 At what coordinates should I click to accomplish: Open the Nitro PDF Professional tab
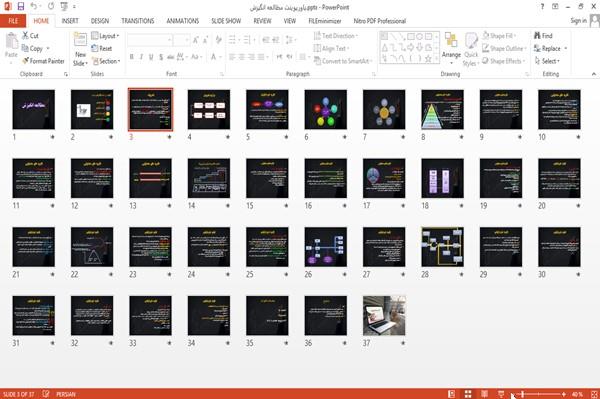pyautogui.click(x=380, y=21)
